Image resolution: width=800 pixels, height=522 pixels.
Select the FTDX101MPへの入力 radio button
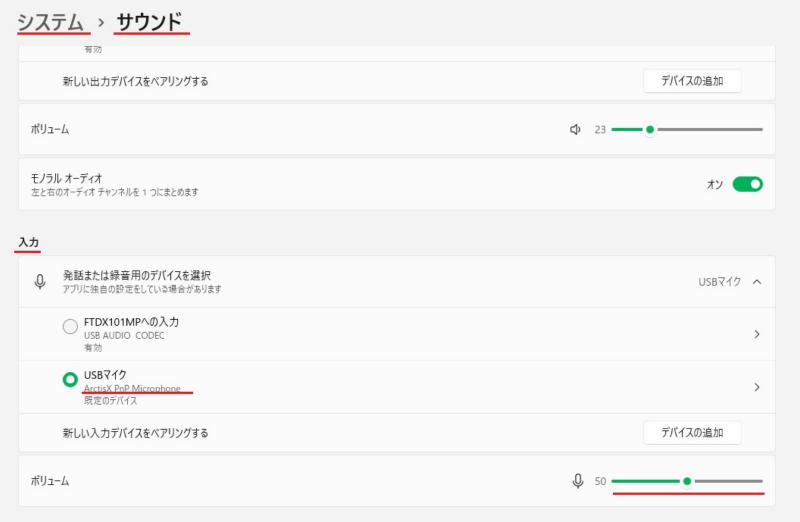pyautogui.click(x=70, y=326)
